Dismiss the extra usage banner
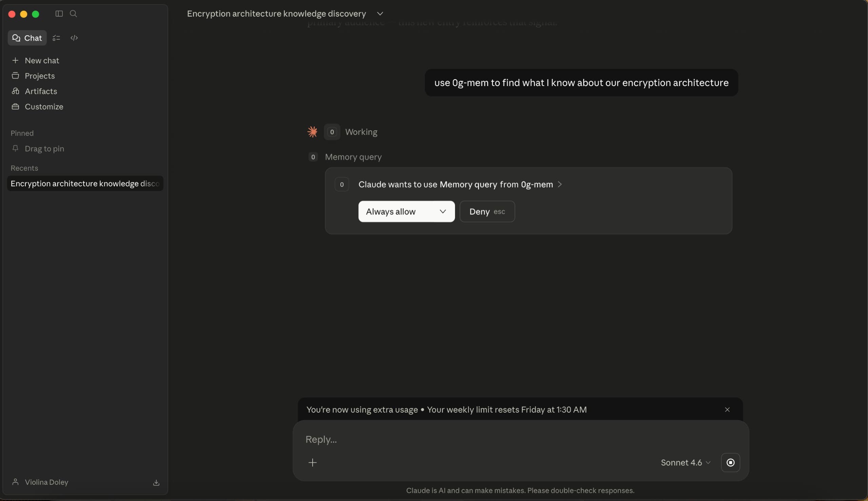 727,410
